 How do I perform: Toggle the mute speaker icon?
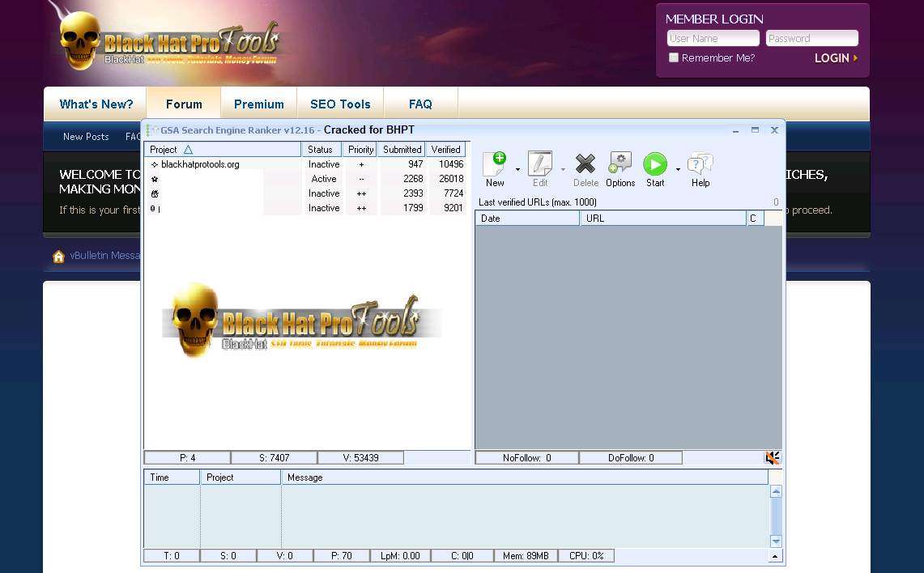[772, 457]
